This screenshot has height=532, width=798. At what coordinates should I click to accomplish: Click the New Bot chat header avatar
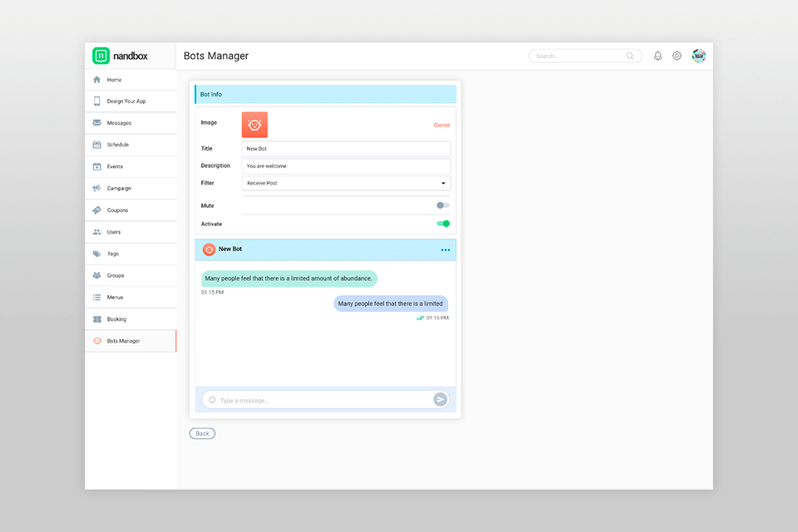(x=209, y=249)
